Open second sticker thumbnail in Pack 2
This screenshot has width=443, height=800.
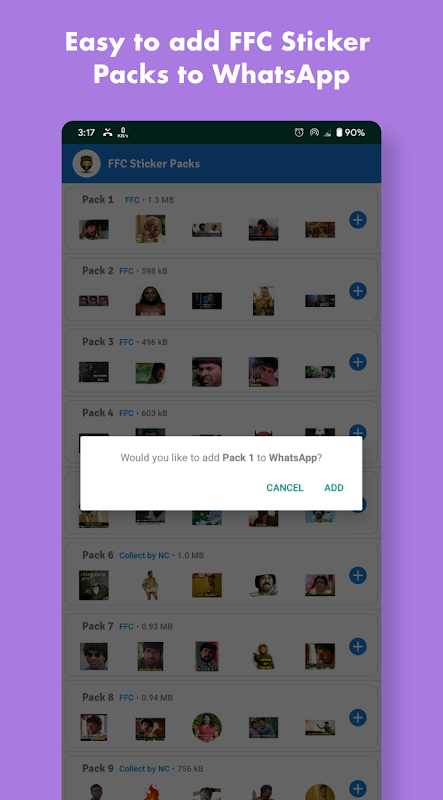point(150,301)
